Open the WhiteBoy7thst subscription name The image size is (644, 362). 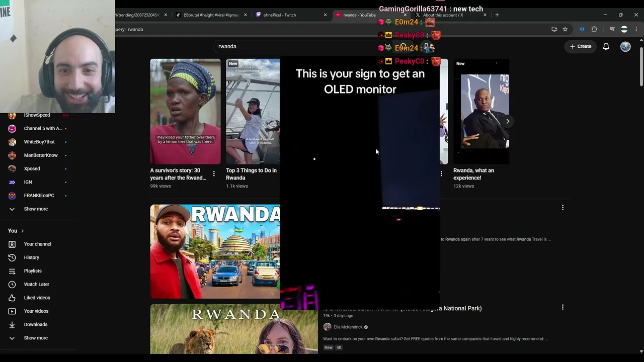39,142
